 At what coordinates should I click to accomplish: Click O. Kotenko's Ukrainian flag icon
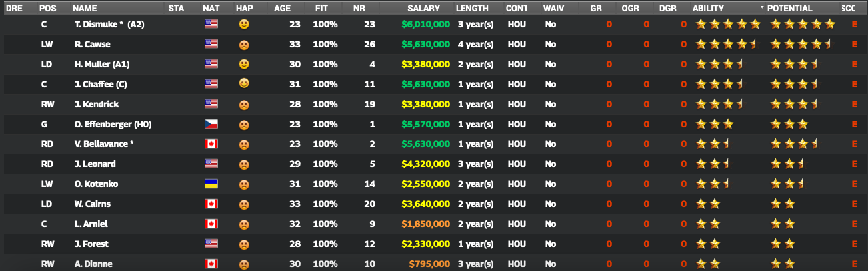(x=211, y=184)
